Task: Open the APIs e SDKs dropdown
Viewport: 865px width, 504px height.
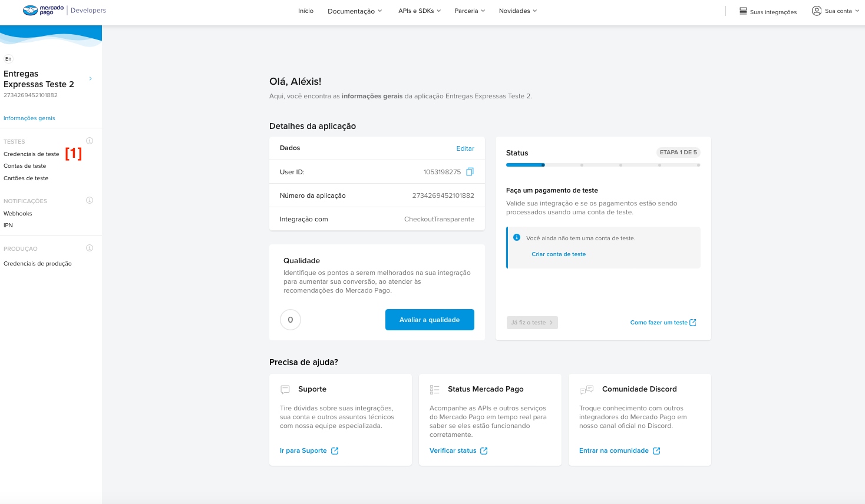Action: tap(420, 11)
